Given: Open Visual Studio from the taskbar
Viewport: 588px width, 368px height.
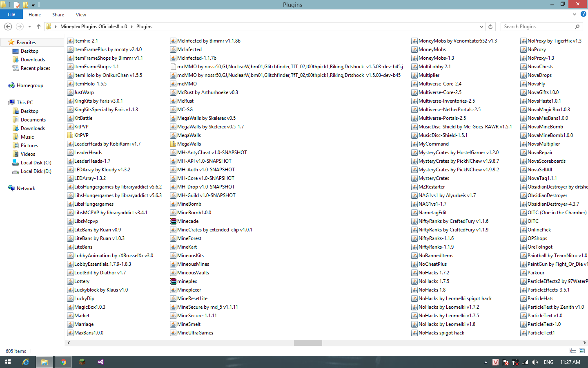Looking at the screenshot, I should coord(101,362).
